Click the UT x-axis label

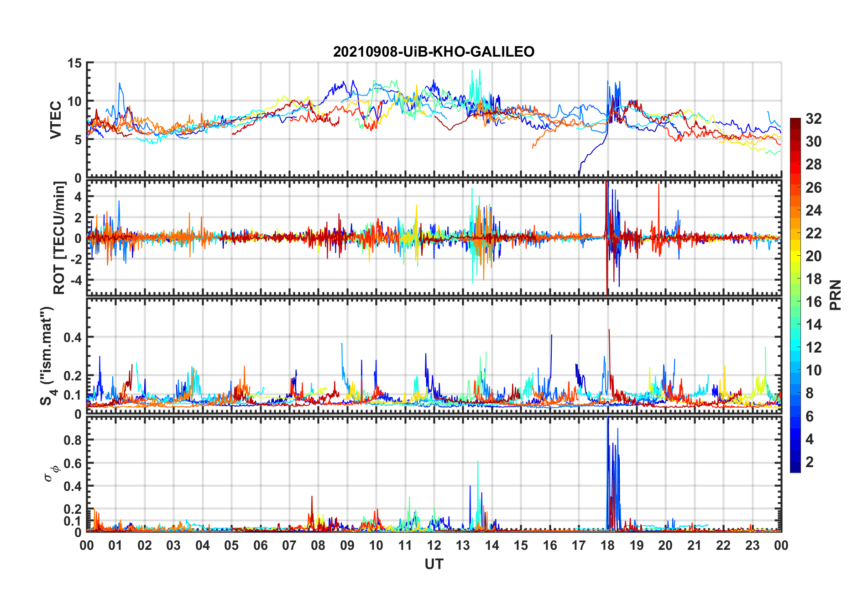click(x=434, y=564)
